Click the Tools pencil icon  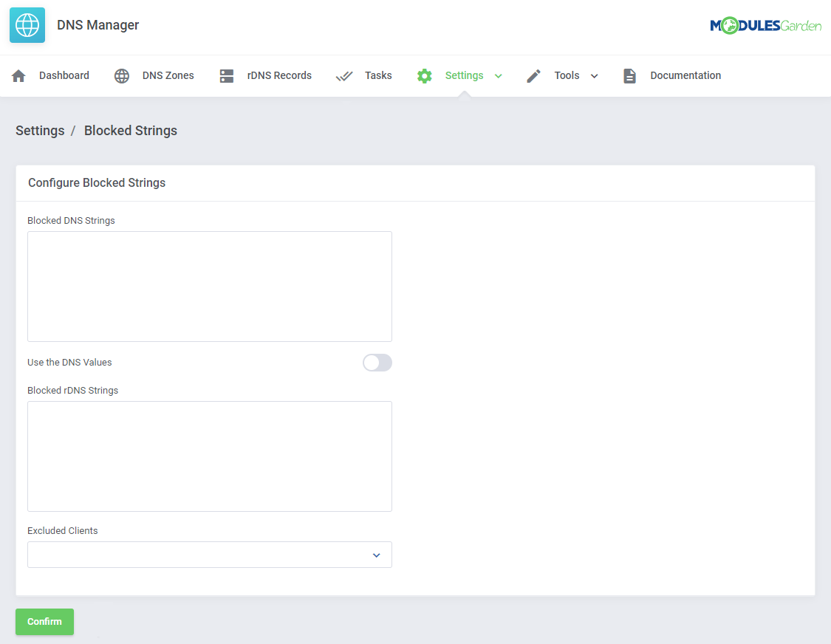click(x=533, y=76)
